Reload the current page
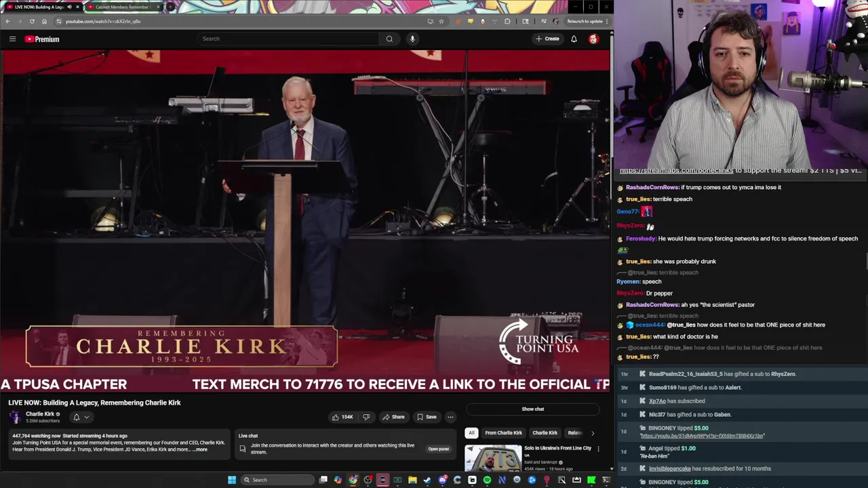 pyautogui.click(x=32, y=21)
